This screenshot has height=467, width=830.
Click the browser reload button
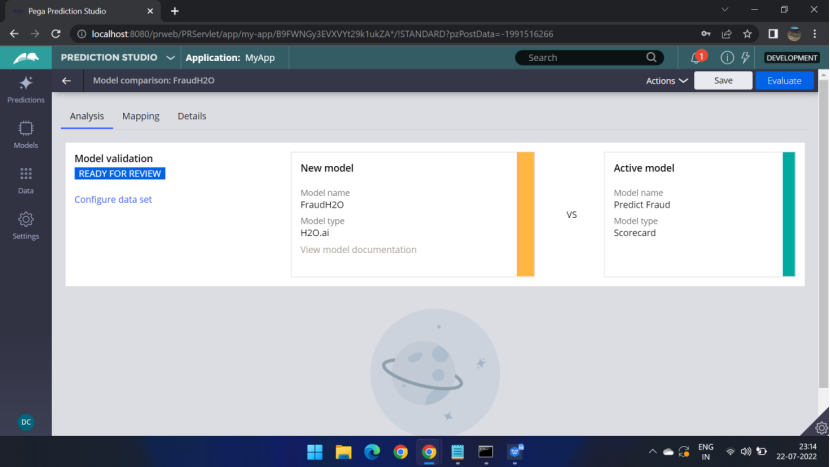pyautogui.click(x=56, y=34)
